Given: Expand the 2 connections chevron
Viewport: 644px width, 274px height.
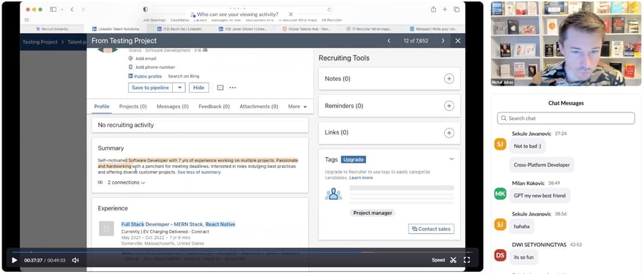Looking at the screenshot, I should click(x=143, y=183).
